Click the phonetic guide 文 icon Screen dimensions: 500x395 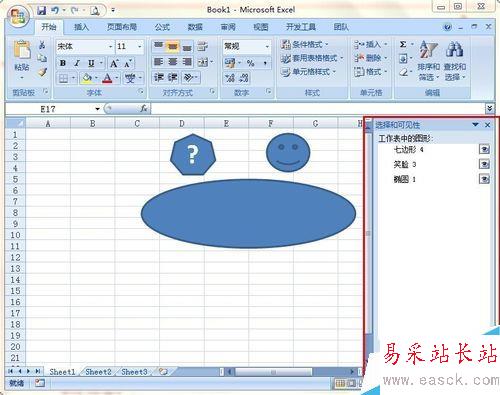point(130,79)
